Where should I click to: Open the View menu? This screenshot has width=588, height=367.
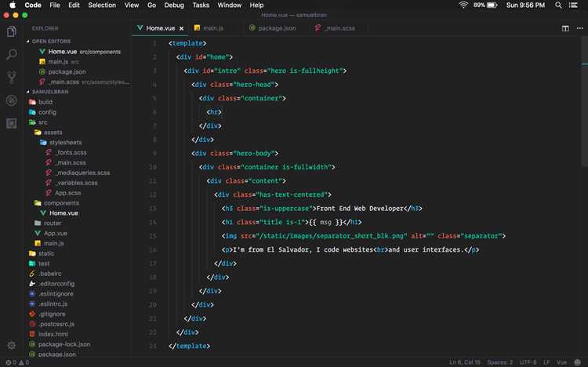pyautogui.click(x=132, y=5)
